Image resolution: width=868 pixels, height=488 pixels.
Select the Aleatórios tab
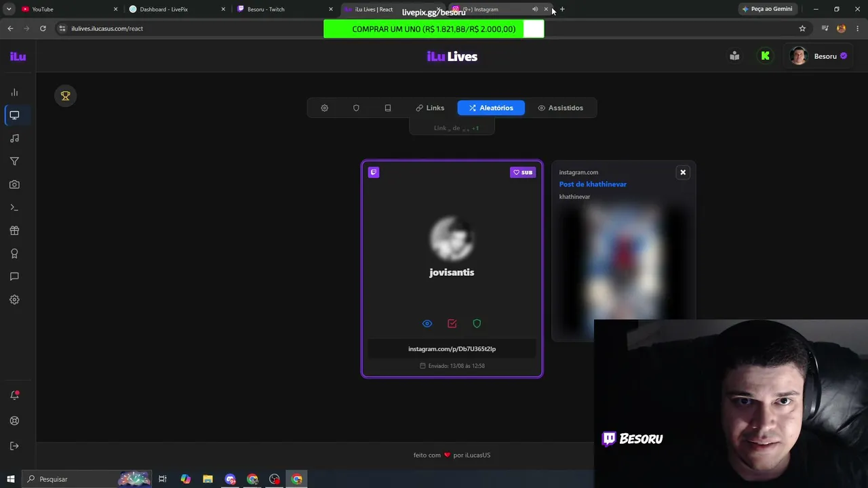coord(491,108)
